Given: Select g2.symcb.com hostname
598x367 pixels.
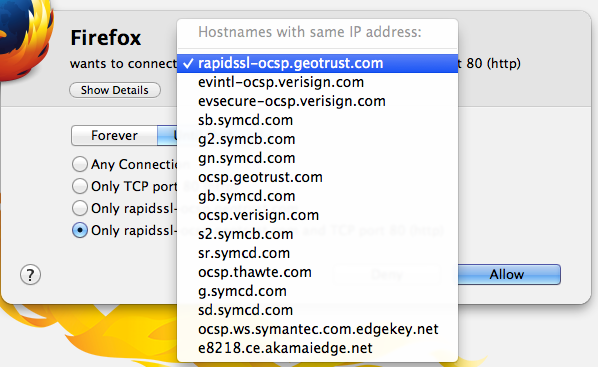Looking at the screenshot, I should [x=317, y=139].
